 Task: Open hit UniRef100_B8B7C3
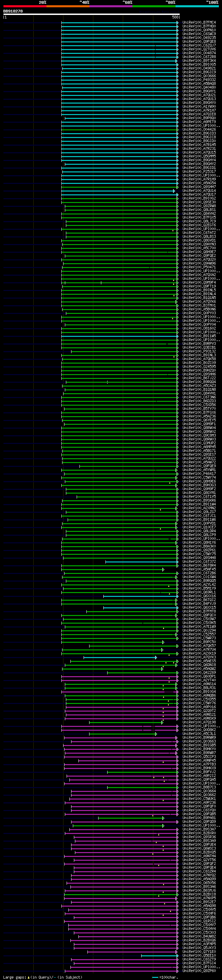[199, 787]
